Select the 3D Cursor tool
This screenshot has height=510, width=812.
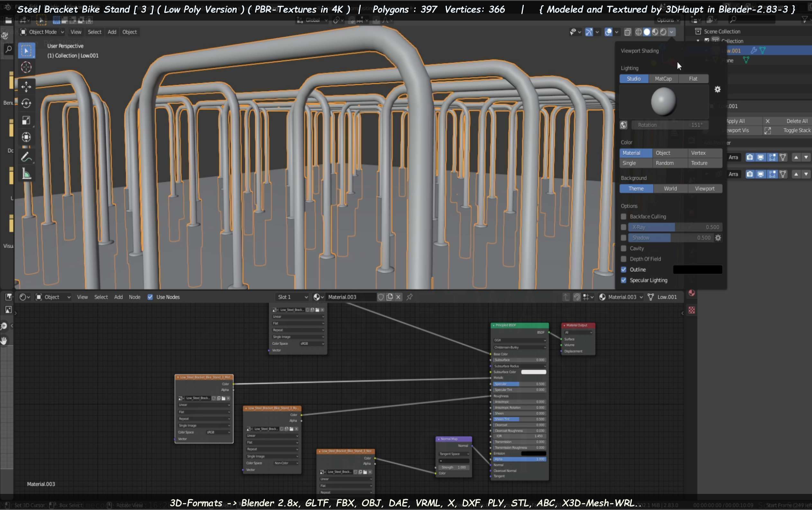point(26,67)
